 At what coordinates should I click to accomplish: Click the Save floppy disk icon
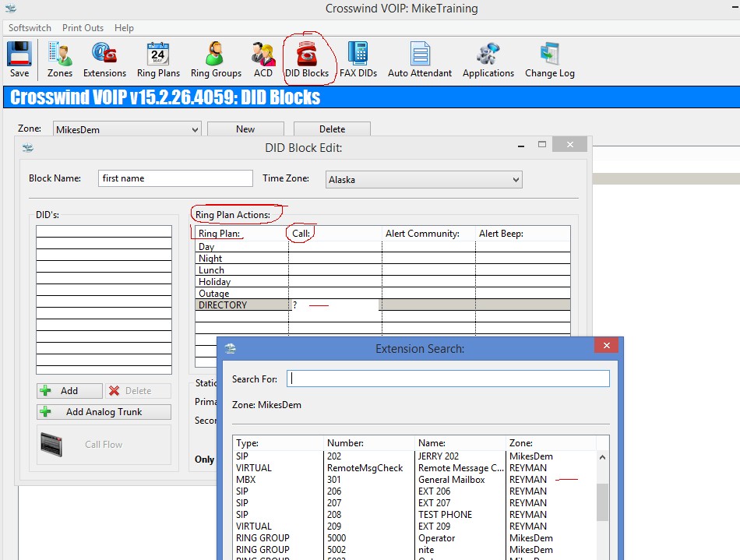coord(19,59)
